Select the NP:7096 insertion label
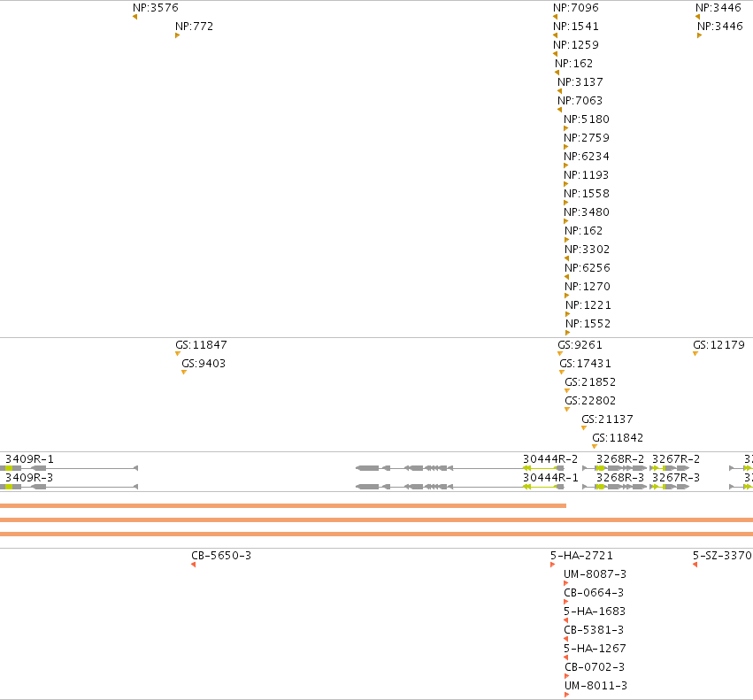The height and width of the screenshot is (700, 753). tap(576, 8)
